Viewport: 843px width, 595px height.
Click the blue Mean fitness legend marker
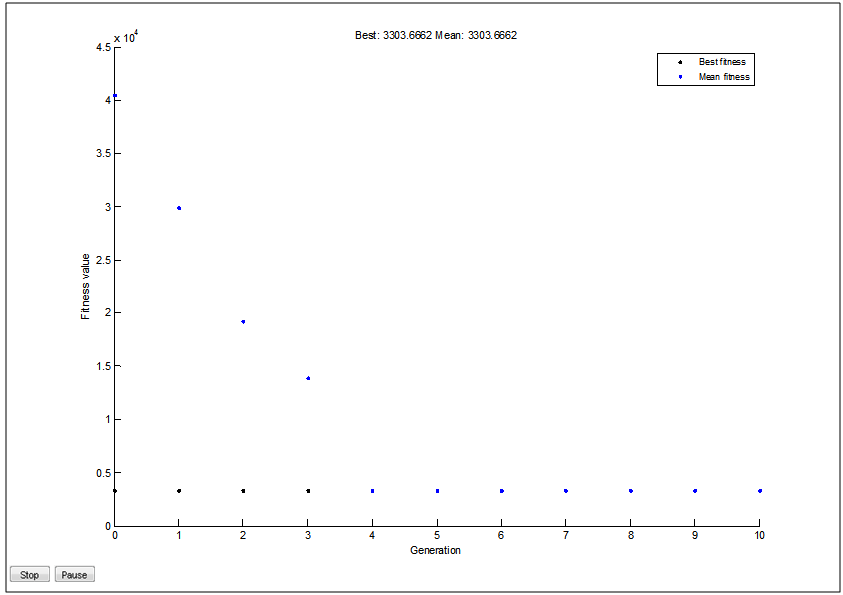coord(680,77)
